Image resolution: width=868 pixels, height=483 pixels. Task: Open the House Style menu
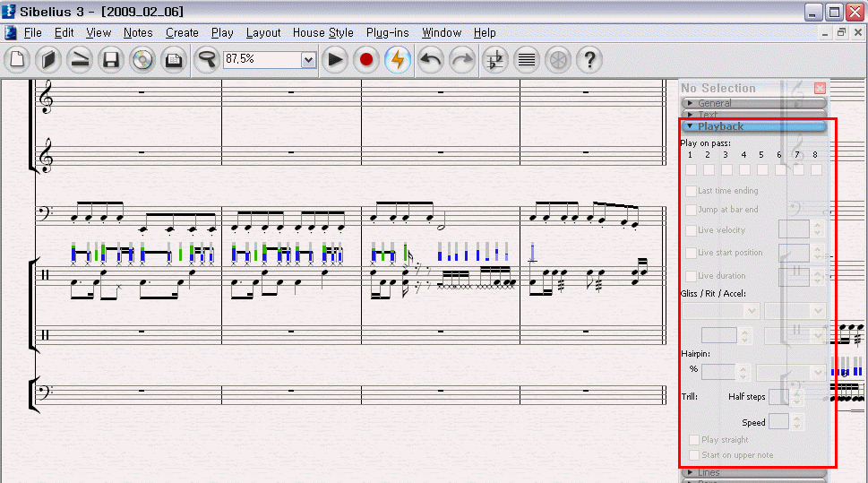click(x=322, y=33)
